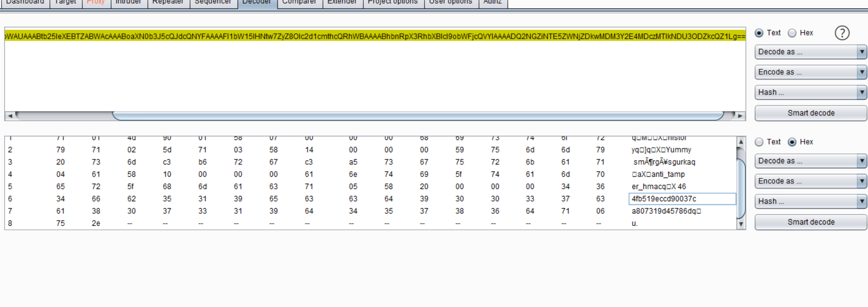Open upper 'Encode as ...' dropdown

tap(810, 72)
